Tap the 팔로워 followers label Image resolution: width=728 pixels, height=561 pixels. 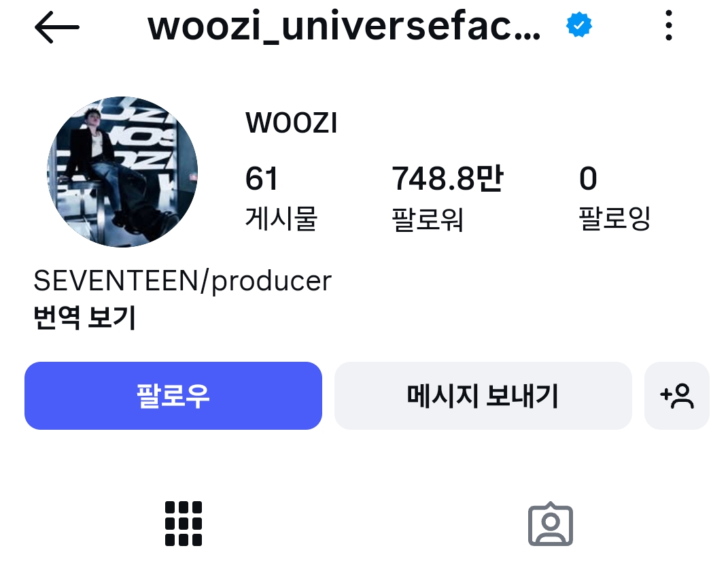click(x=428, y=219)
